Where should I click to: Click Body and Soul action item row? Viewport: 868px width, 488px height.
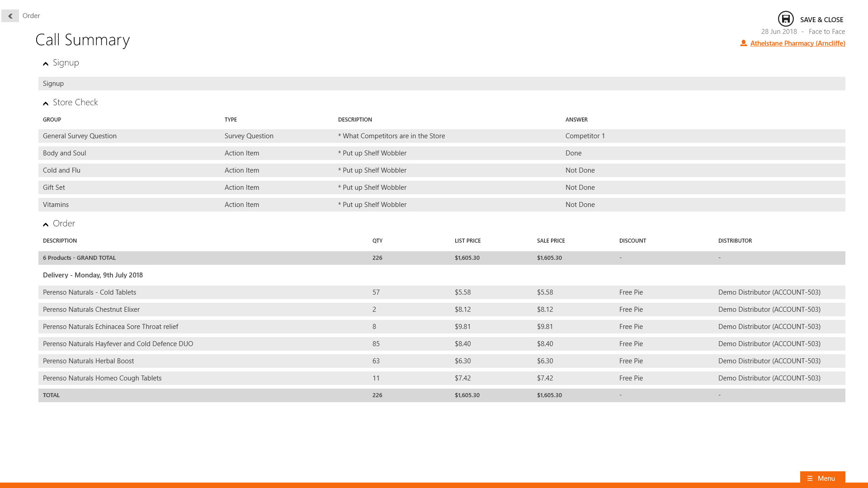click(x=441, y=153)
